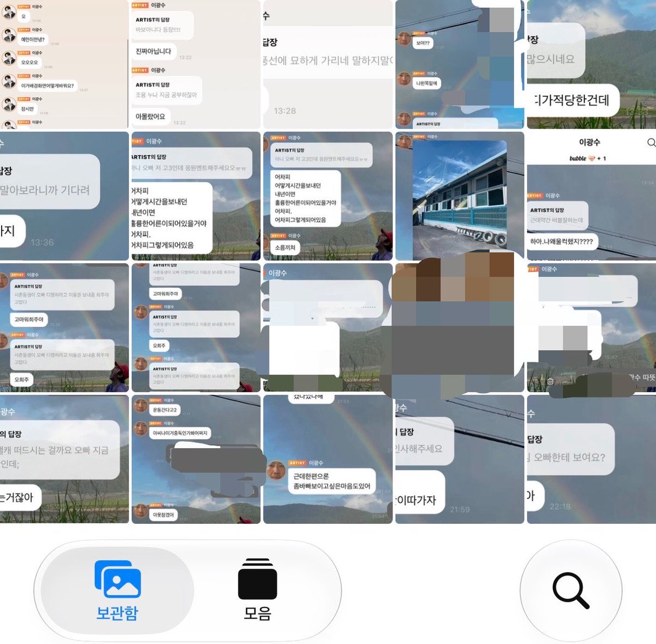Open thumbnail with '예언이안녕?' chat messages
The width and height of the screenshot is (656, 644).
(64, 64)
